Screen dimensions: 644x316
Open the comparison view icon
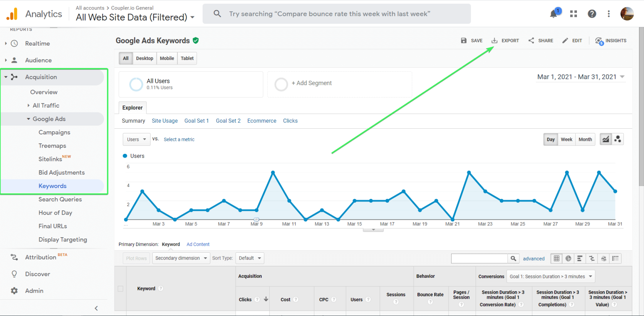tap(592, 258)
